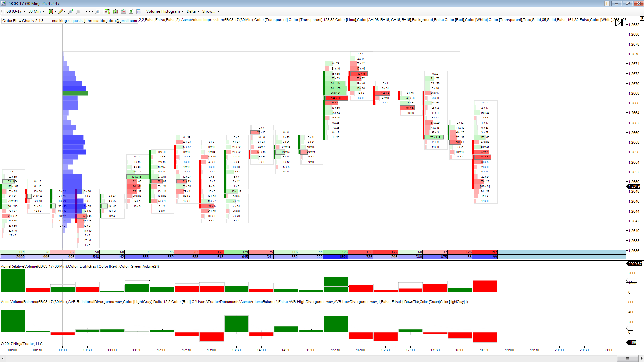This screenshot has width=644, height=362.
Task: Click the 323 delta summary cell
Action: (336, 252)
